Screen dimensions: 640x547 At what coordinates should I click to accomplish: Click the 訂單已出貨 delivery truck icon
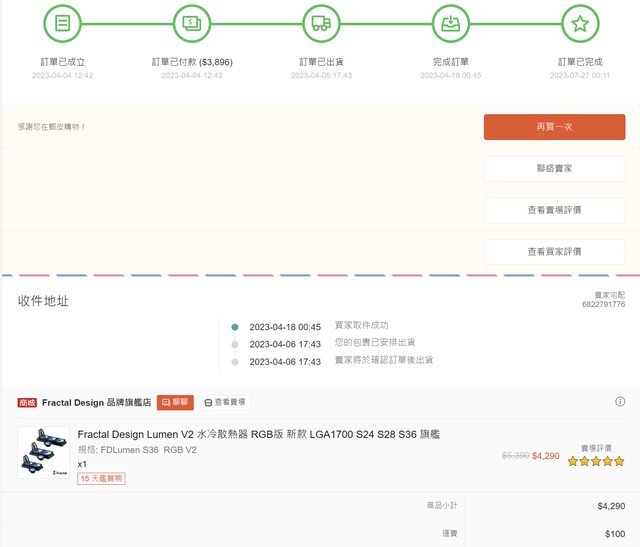click(x=321, y=22)
